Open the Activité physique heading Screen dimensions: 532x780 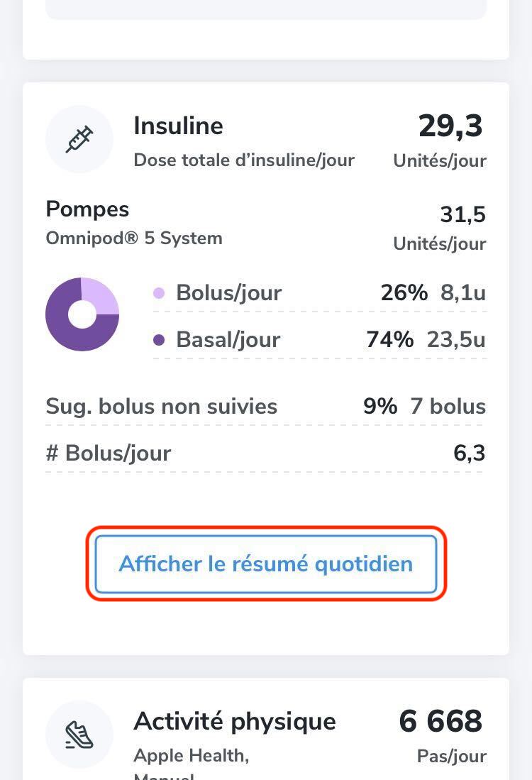tap(234, 721)
